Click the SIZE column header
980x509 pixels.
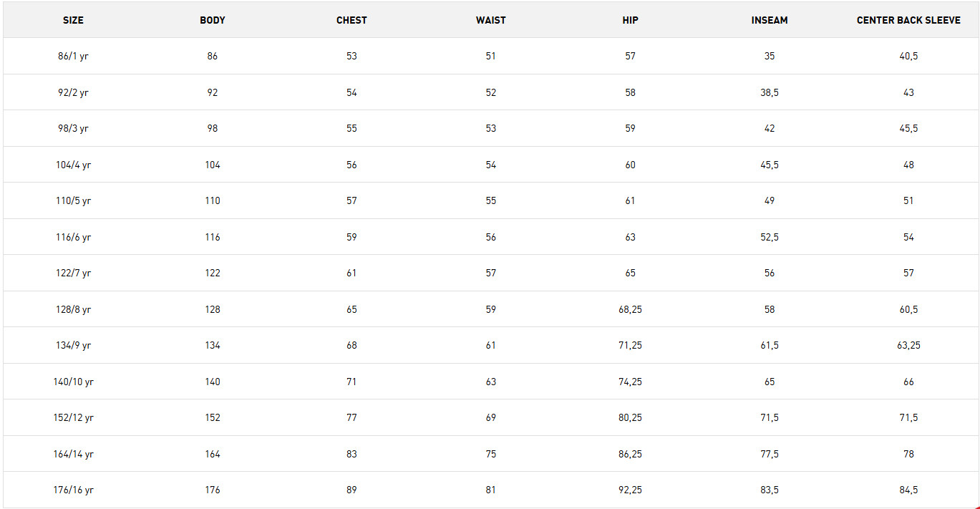click(x=73, y=20)
